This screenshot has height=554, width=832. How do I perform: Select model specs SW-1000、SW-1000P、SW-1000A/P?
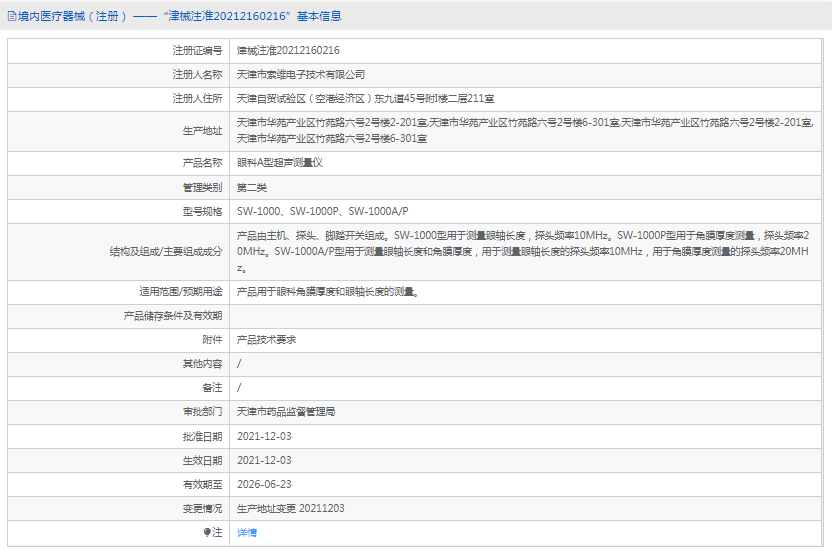(323, 212)
